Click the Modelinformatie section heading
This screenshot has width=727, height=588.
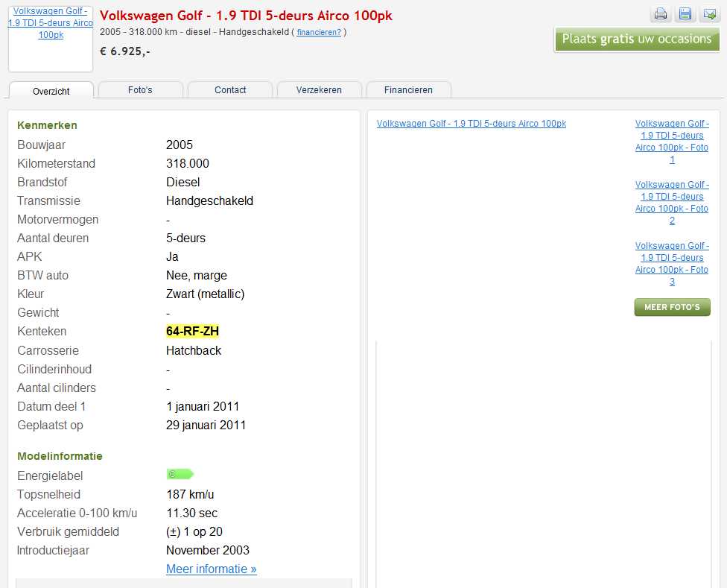(x=60, y=456)
